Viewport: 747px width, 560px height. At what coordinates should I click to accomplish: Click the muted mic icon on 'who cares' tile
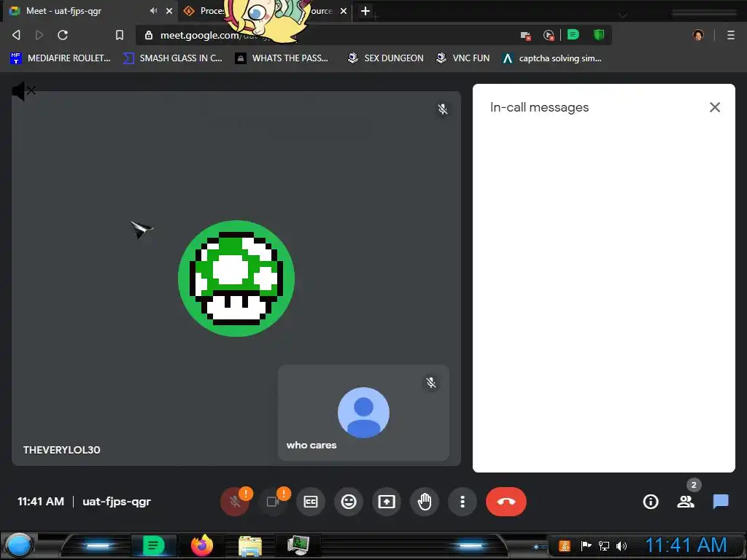click(x=431, y=382)
